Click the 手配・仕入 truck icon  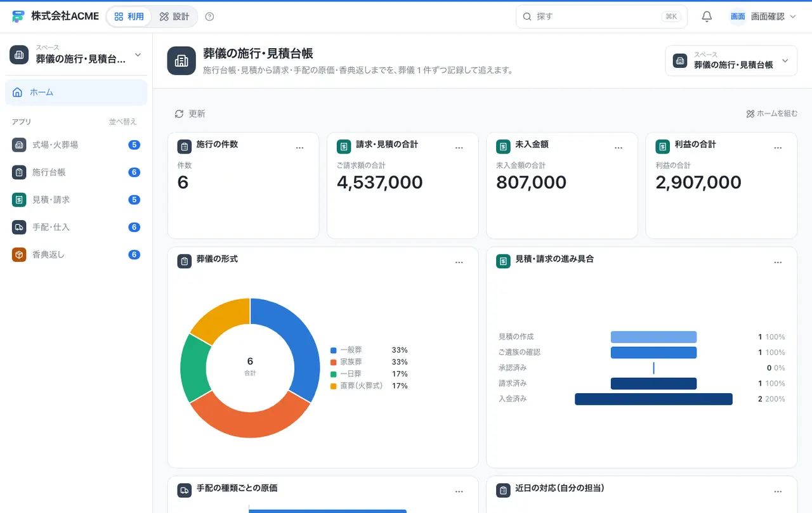tap(19, 227)
